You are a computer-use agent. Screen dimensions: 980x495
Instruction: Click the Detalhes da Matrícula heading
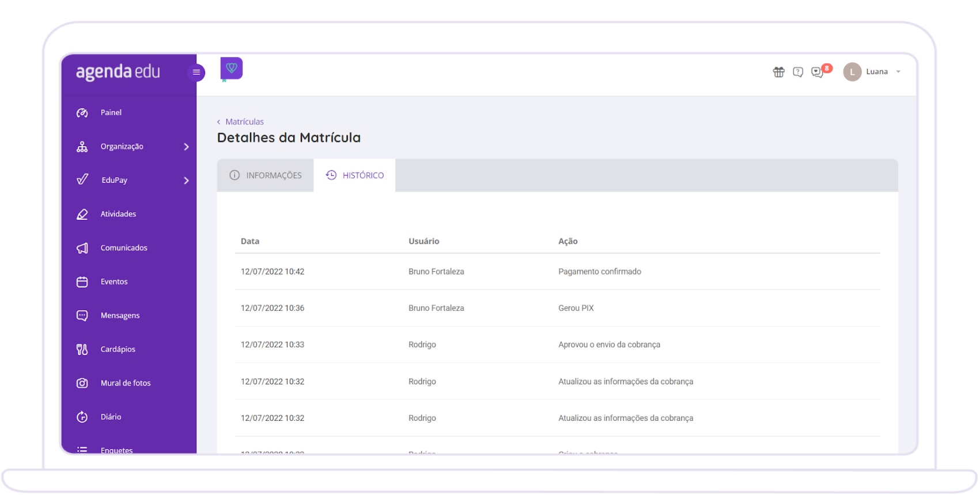[289, 138]
